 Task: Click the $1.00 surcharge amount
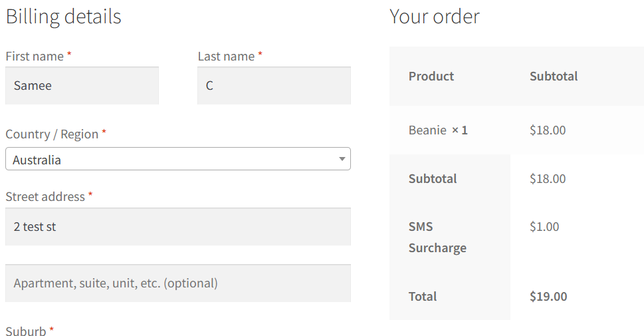(544, 227)
